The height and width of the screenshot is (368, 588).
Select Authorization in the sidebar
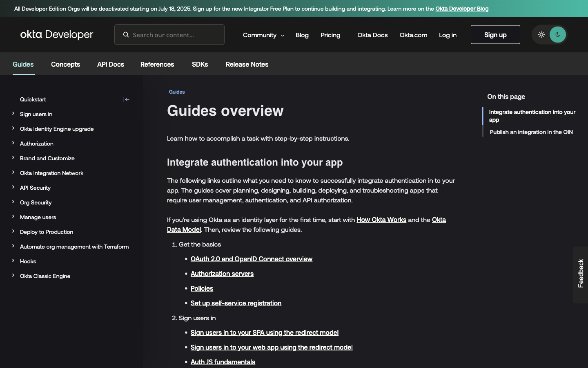click(37, 144)
